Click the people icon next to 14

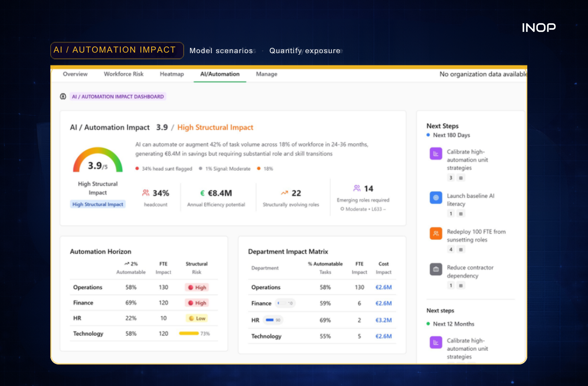point(357,188)
